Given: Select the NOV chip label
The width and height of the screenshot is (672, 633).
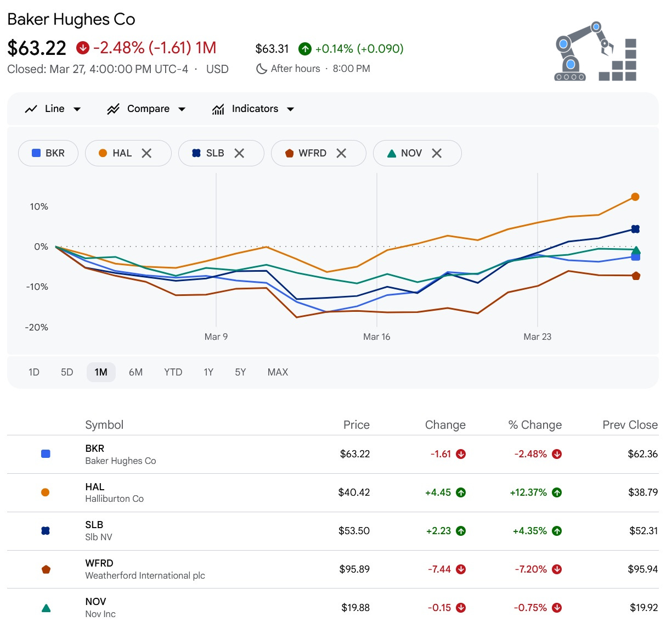Looking at the screenshot, I should (x=411, y=153).
